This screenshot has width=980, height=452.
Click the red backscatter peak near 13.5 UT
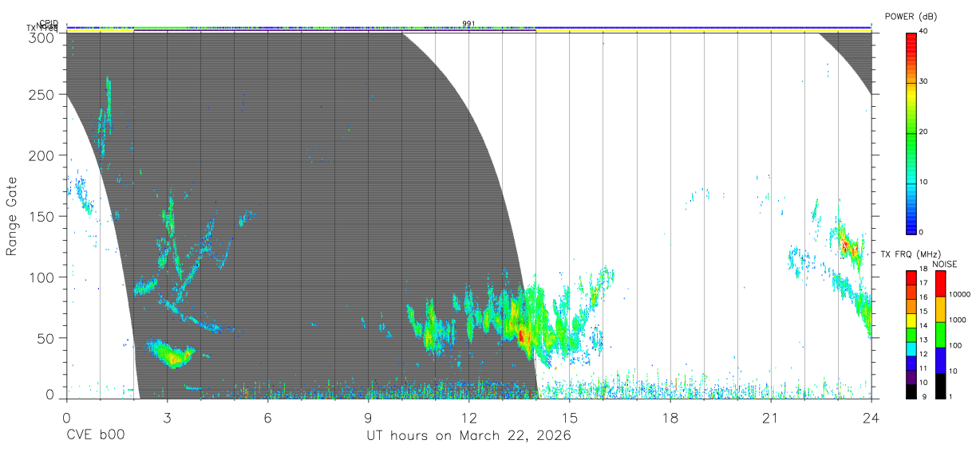(523, 336)
